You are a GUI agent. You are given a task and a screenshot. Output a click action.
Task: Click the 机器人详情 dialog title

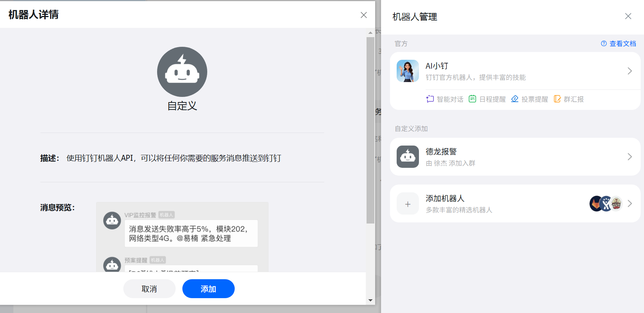[33, 14]
